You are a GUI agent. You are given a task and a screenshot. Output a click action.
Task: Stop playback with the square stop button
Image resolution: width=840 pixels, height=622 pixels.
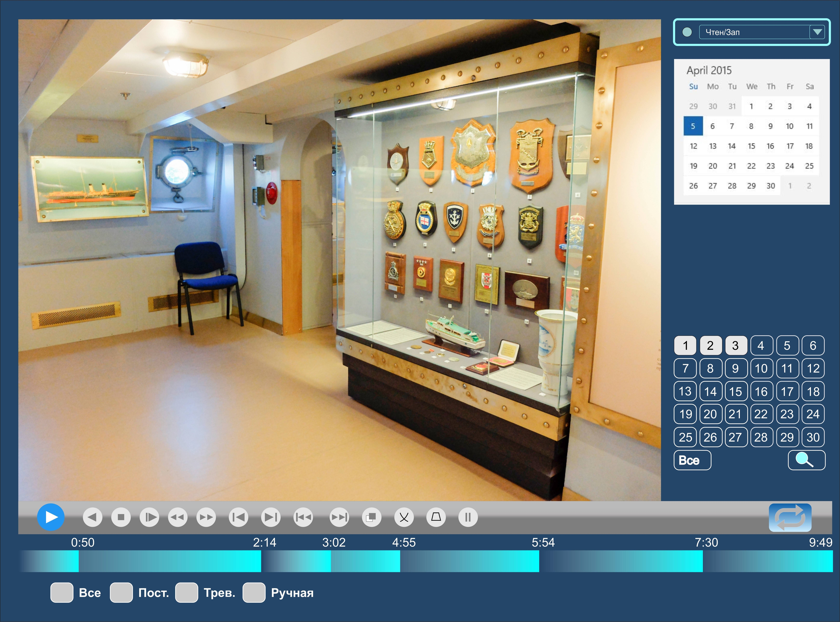(121, 517)
